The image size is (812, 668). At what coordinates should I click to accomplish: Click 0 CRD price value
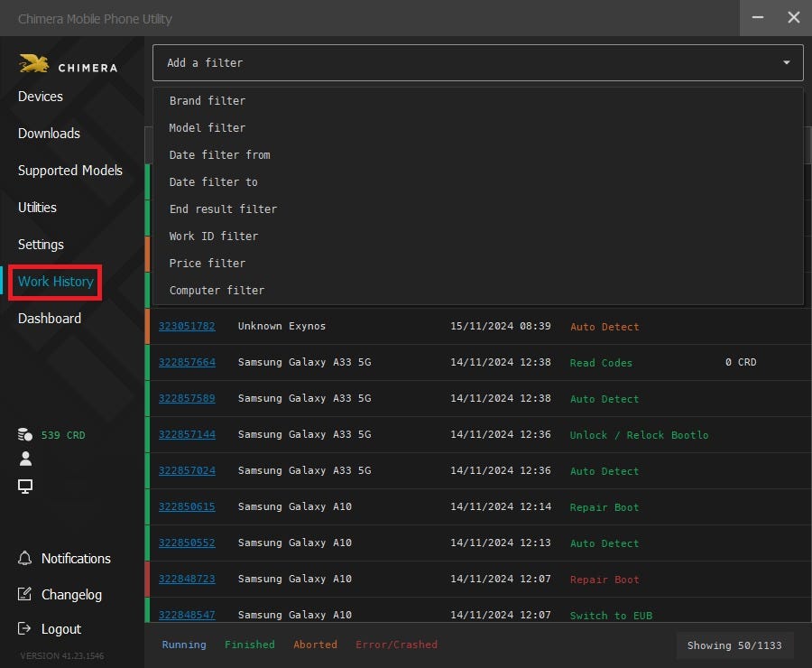(x=741, y=362)
